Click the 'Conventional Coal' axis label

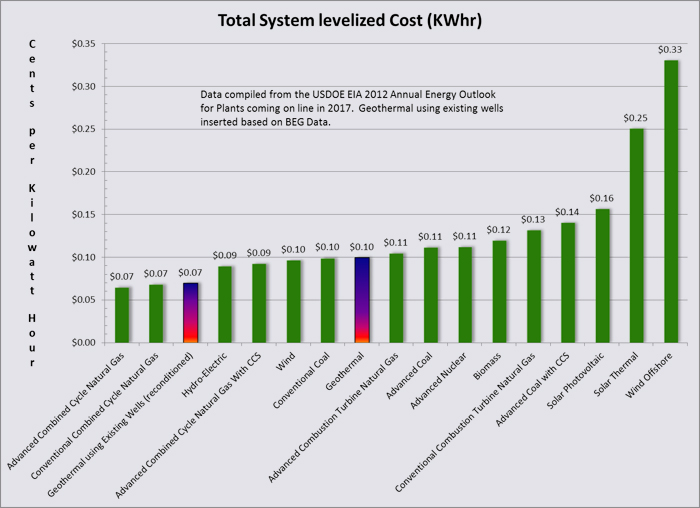pyautogui.click(x=301, y=380)
